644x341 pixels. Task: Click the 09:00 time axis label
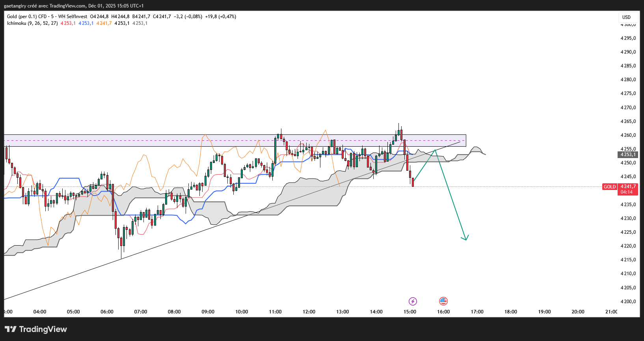click(x=208, y=312)
